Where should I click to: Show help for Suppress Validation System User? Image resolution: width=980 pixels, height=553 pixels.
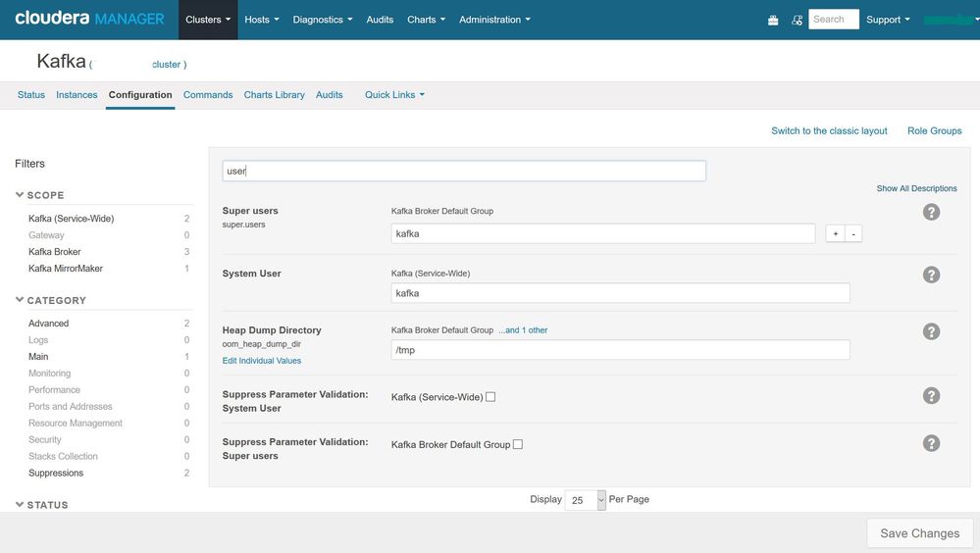click(x=931, y=395)
